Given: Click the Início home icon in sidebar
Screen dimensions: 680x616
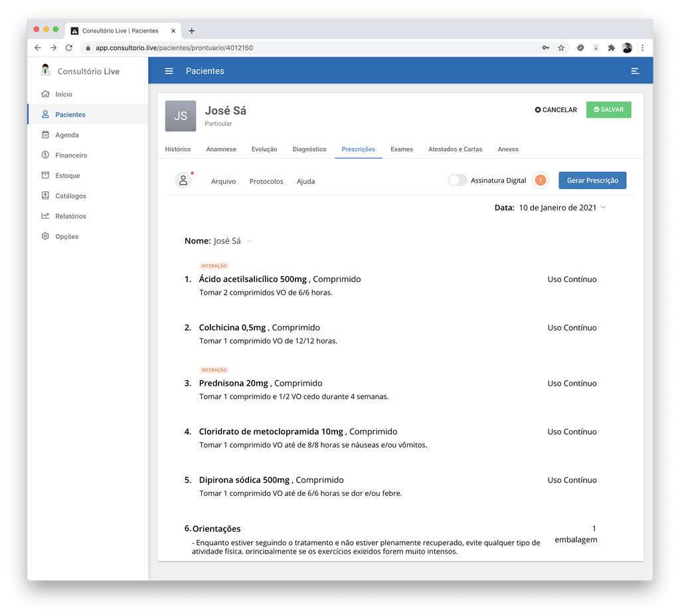Looking at the screenshot, I should point(45,94).
